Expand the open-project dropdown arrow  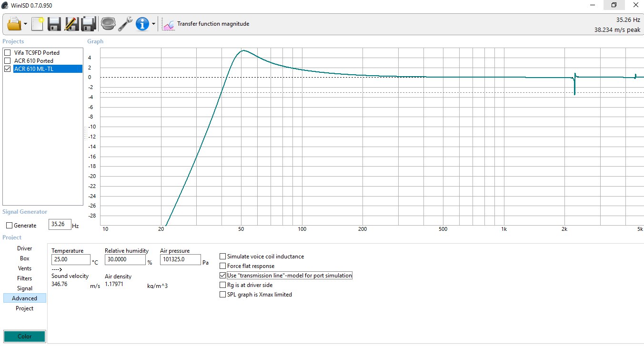point(25,24)
